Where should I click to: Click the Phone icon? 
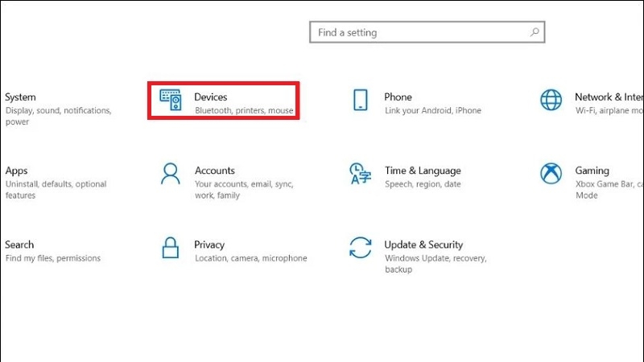click(361, 101)
